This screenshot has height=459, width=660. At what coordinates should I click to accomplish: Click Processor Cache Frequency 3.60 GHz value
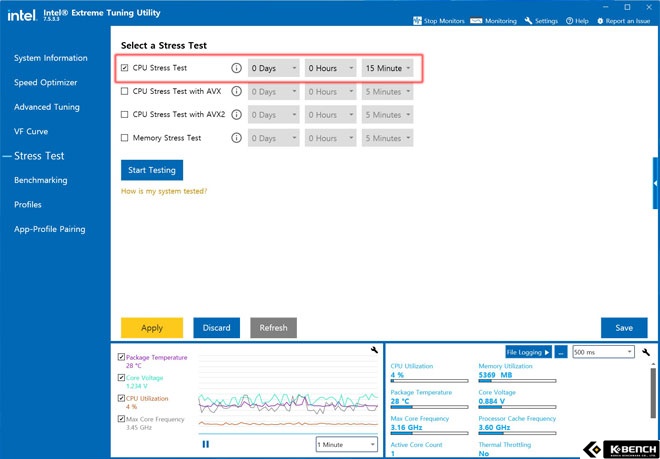point(494,427)
